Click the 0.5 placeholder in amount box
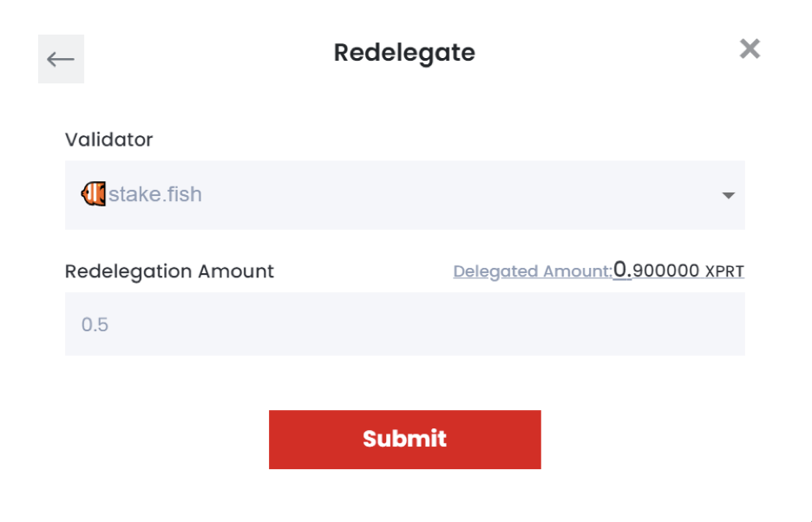 (95, 324)
